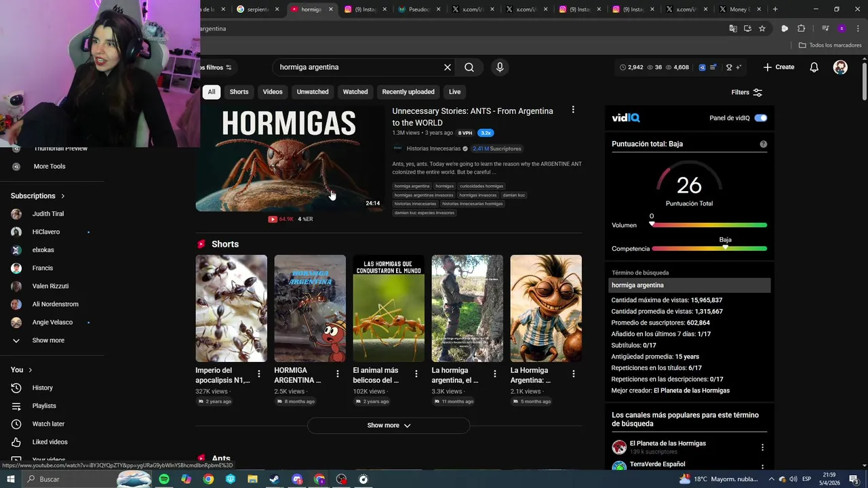Open Spotify from taskbar

click(x=164, y=479)
